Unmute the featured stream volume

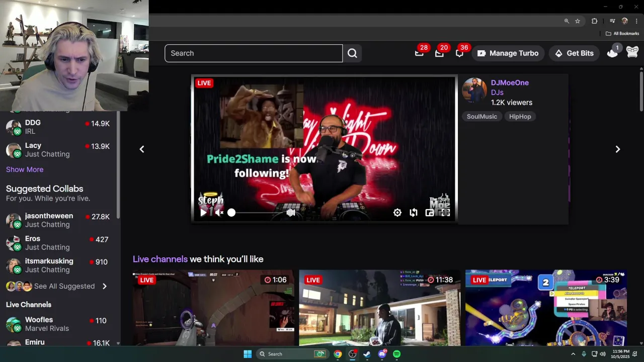point(219,213)
